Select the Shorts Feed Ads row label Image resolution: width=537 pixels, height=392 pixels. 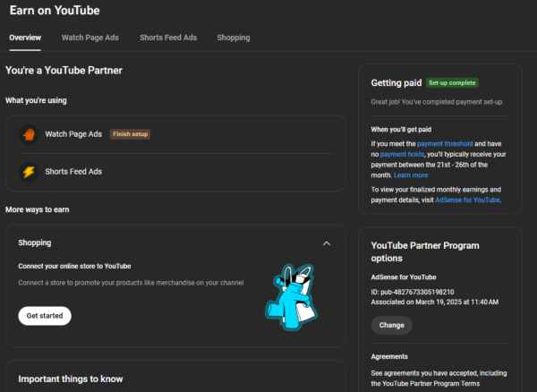(73, 172)
